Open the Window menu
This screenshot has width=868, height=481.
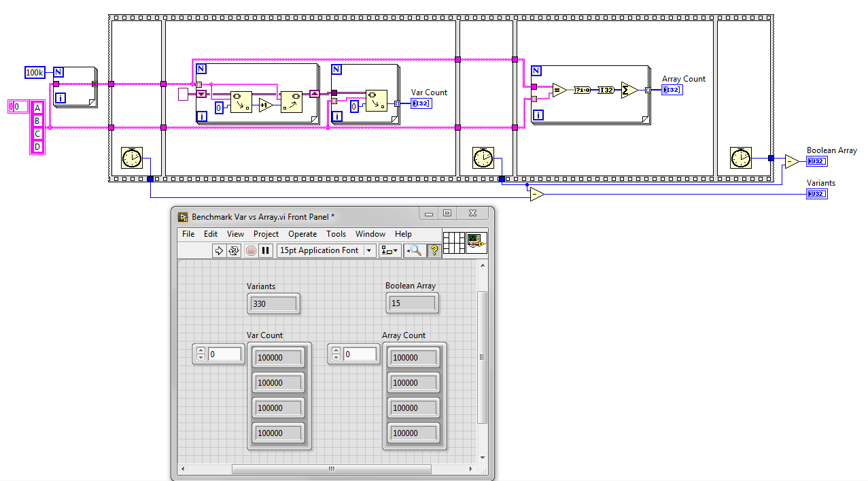(x=370, y=234)
